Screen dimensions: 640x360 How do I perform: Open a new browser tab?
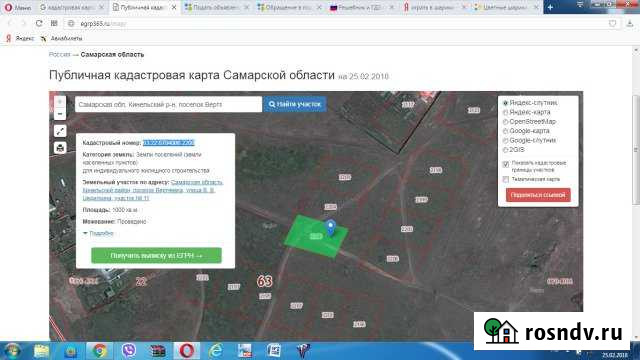click(x=551, y=7)
